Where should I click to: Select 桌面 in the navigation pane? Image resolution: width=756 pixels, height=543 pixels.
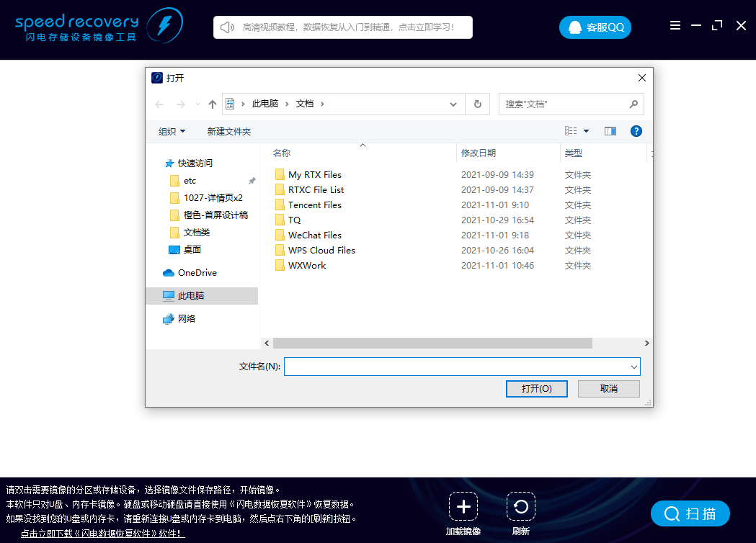tap(192, 250)
